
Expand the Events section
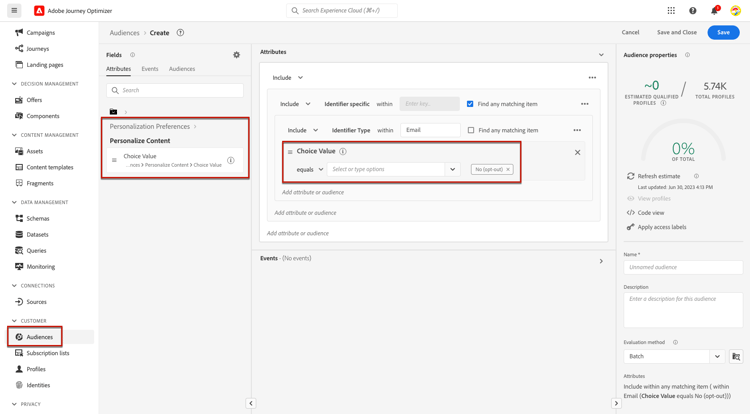(601, 261)
